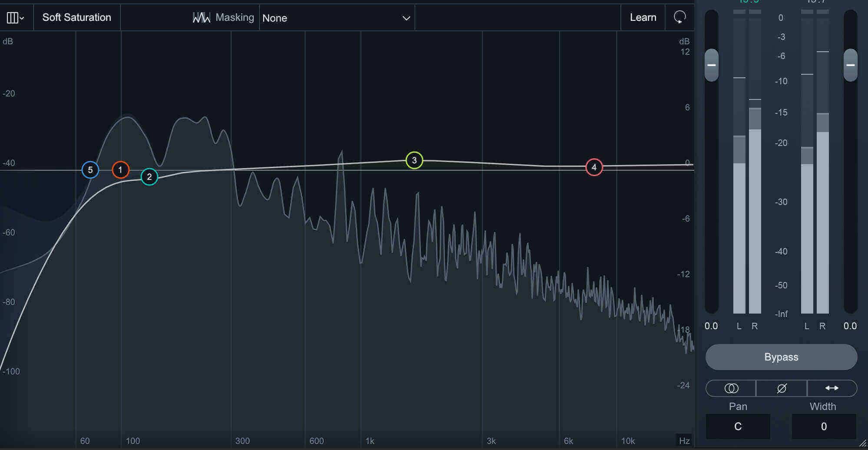The height and width of the screenshot is (450, 868).
Task: Click the -Inf meter scale label
Action: [x=781, y=314]
